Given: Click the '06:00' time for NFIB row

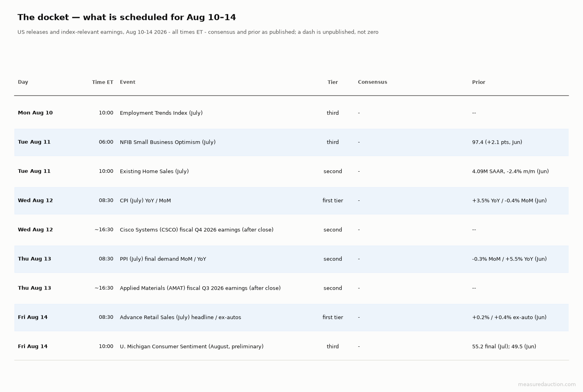Looking at the screenshot, I should (106, 142).
